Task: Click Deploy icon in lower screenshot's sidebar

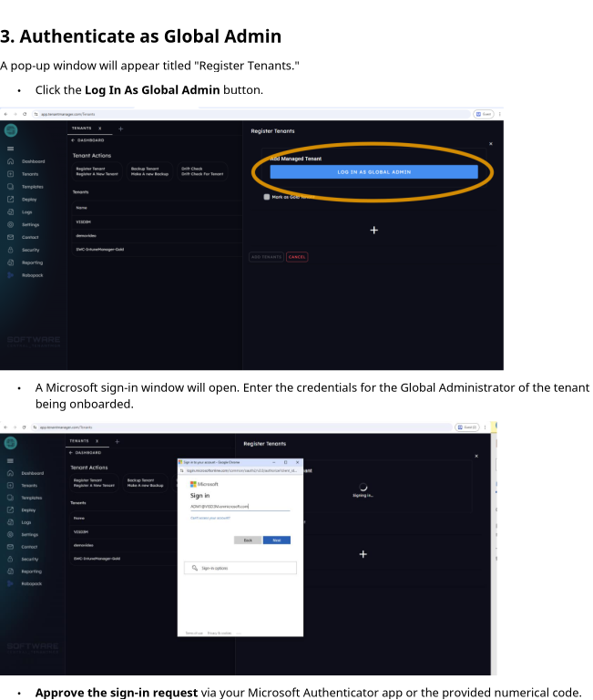Action: (x=11, y=510)
